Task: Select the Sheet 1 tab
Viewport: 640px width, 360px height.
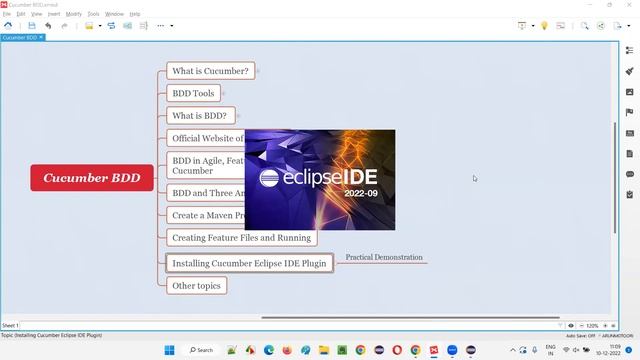Action: (10, 325)
